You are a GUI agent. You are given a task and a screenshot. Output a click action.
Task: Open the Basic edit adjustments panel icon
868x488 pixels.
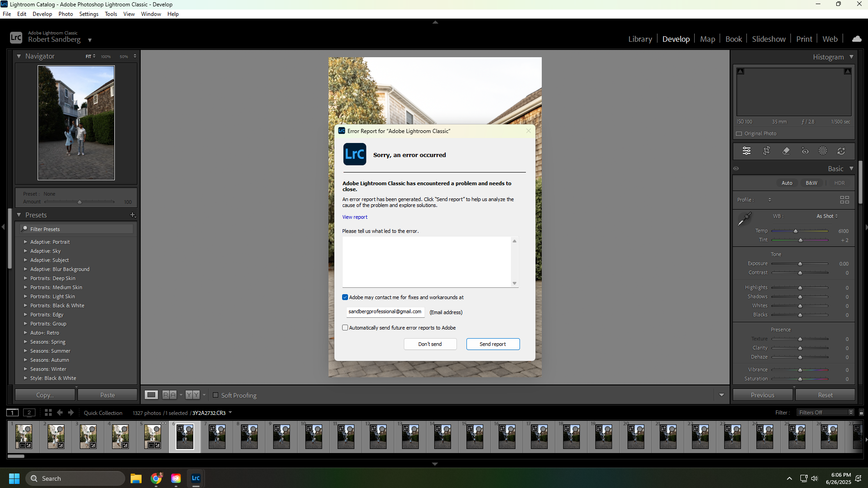(x=747, y=151)
